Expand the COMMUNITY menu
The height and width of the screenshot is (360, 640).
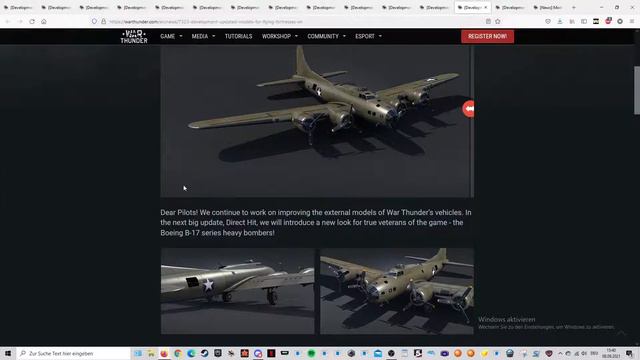(327, 36)
